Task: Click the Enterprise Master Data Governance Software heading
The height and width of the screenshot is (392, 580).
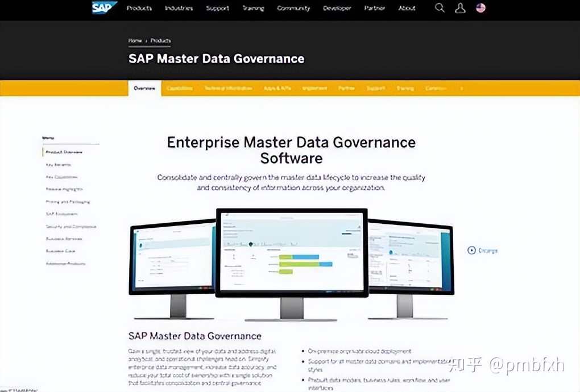Action: coord(291,150)
